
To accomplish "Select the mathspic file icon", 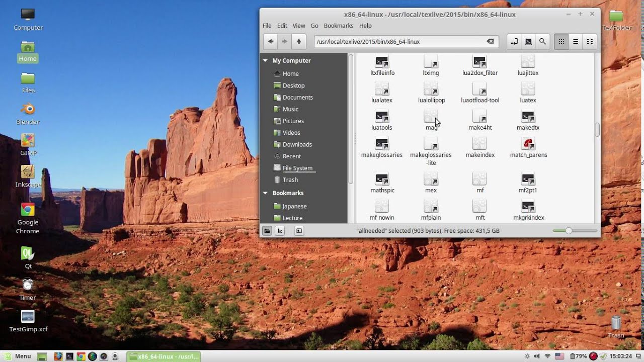I will pos(382,179).
